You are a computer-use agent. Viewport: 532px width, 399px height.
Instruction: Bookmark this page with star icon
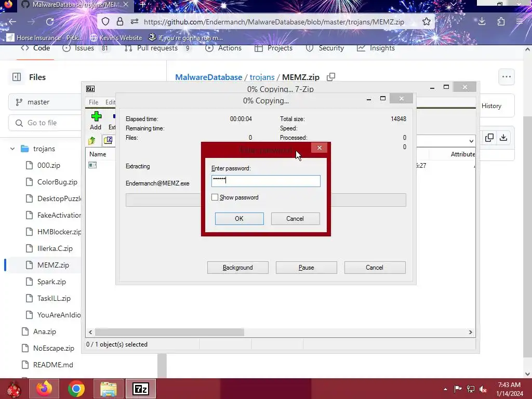coord(427,22)
